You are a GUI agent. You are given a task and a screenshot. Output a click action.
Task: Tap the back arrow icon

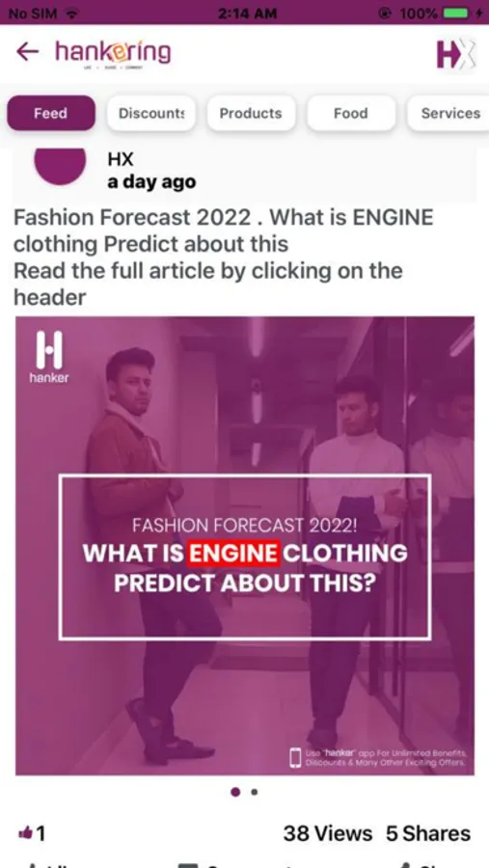(x=27, y=52)
